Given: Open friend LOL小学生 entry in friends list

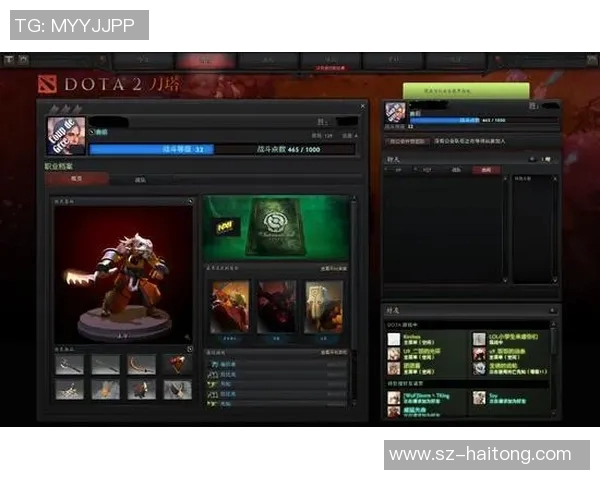Looking at the screenshot, I should click(510, 339).
